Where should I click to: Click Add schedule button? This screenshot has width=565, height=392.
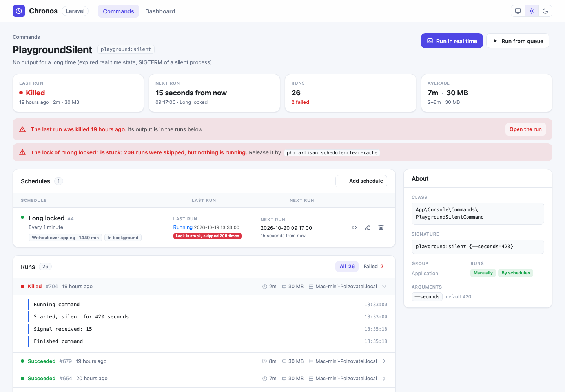pyautogui.click(x=361, y=181)
